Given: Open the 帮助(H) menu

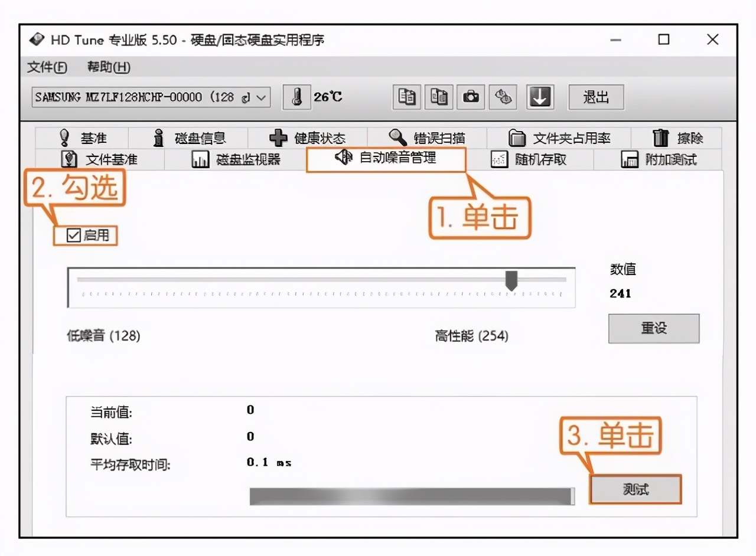Looking at the screenshot, I should point(109,67).
